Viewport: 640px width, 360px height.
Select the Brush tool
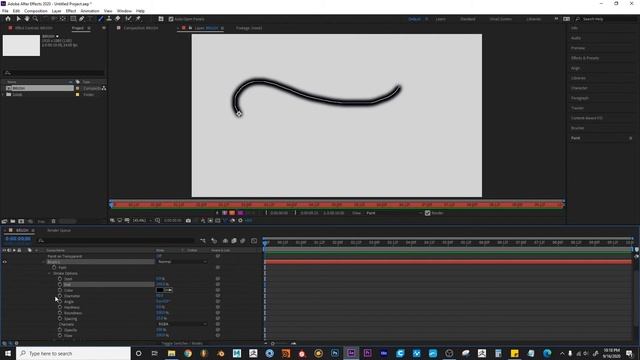[100, 19]
